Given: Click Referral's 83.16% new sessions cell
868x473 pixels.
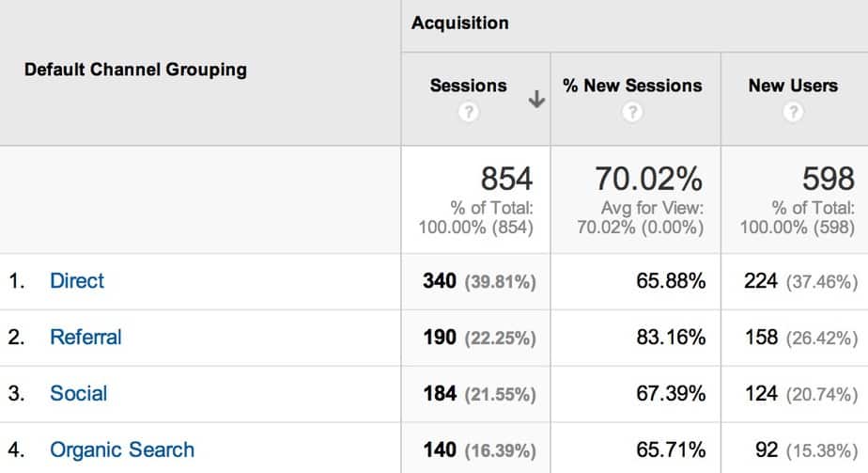Looking at the screenshot, I should coord(671,337).
